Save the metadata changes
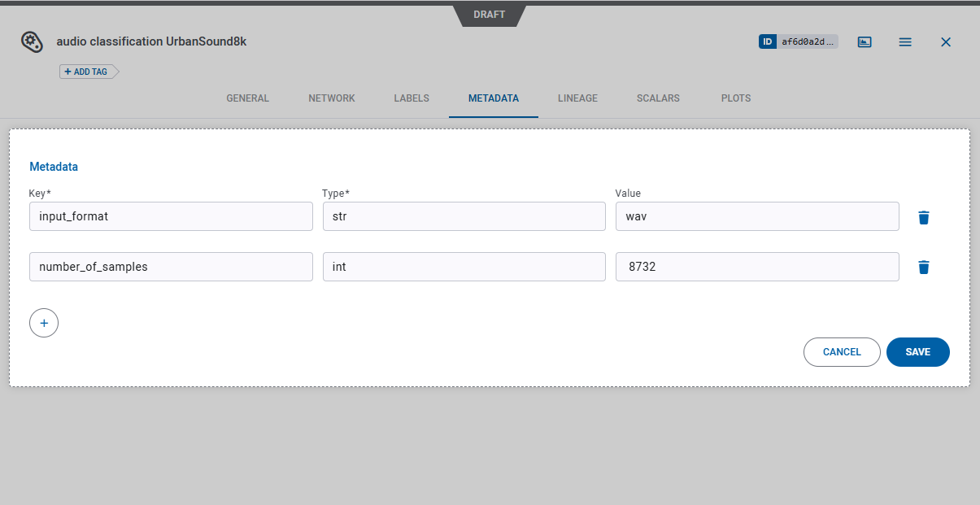Viewport: 980px width, 505px height. [x=917, y=351]
